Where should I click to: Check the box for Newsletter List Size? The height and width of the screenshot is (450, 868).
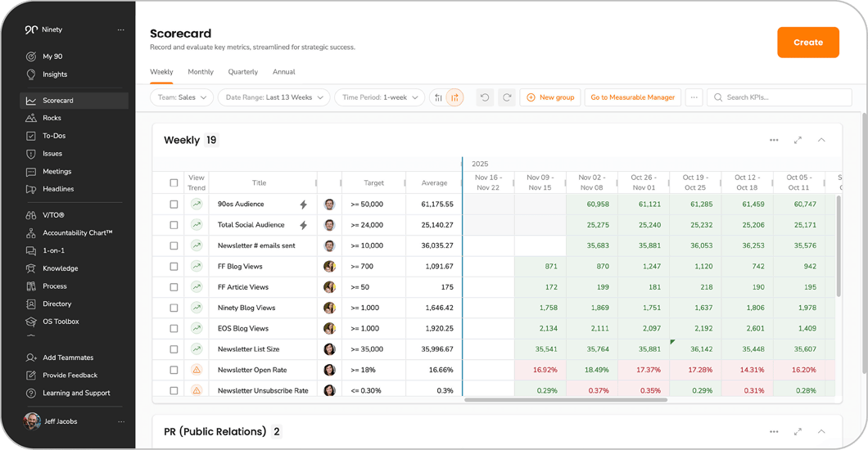tap(174, 349)
